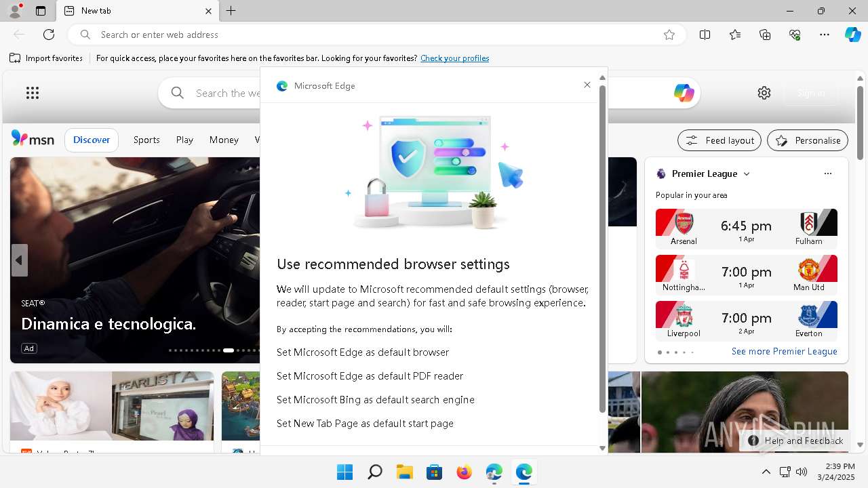The image size is (868, 488).
Task: Close the New tab tab
Action: click(209, 11)
